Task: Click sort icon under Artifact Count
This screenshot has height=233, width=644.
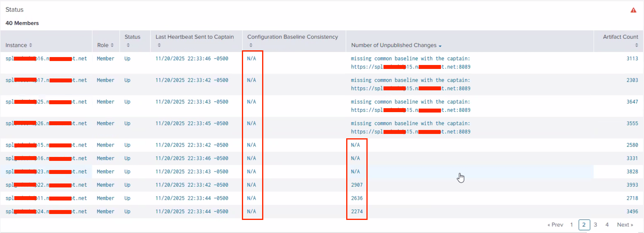Action: (636, 45)
